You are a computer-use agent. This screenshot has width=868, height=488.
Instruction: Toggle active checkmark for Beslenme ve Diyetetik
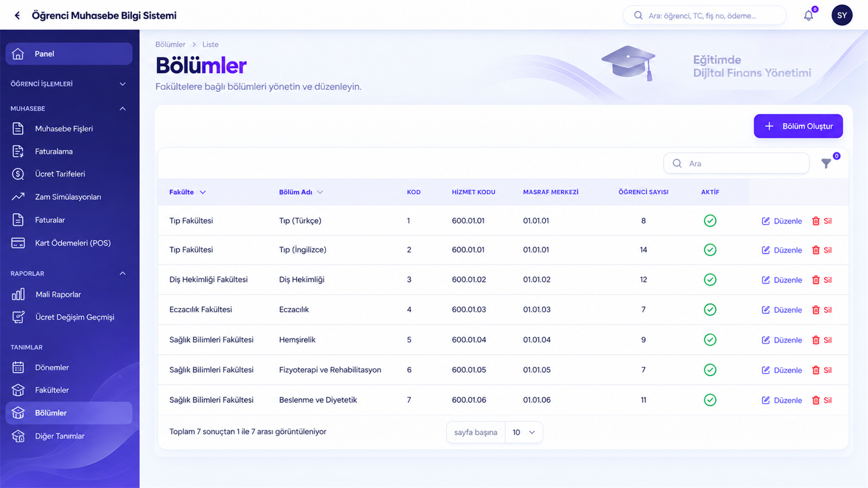[710, 400]
